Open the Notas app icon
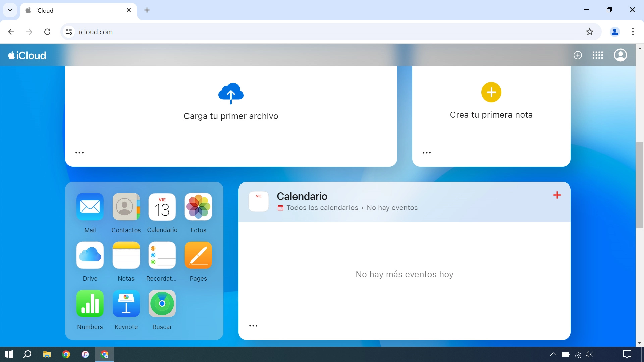 click(126, 255)
